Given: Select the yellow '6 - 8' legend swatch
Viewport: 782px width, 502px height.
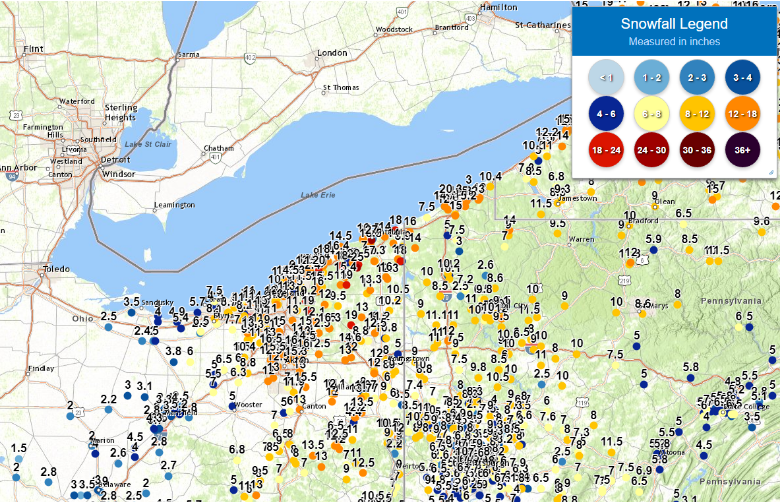Looking at the screenshot, I should click(x=651, y=114).
